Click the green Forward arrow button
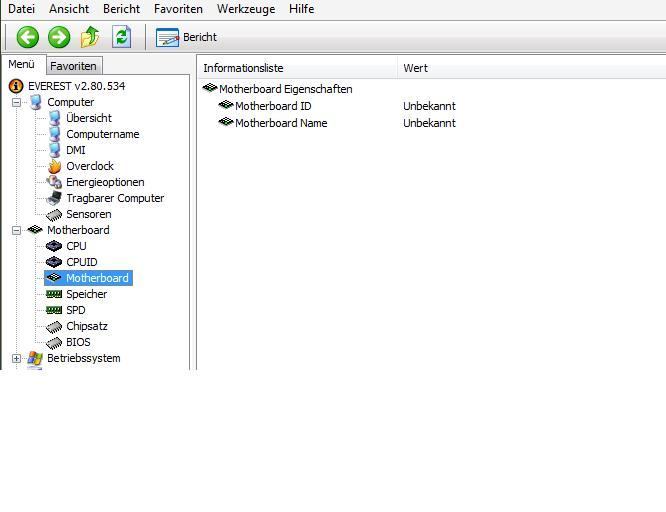This screenshot has height=512, width=666. [x=59, y=37]
